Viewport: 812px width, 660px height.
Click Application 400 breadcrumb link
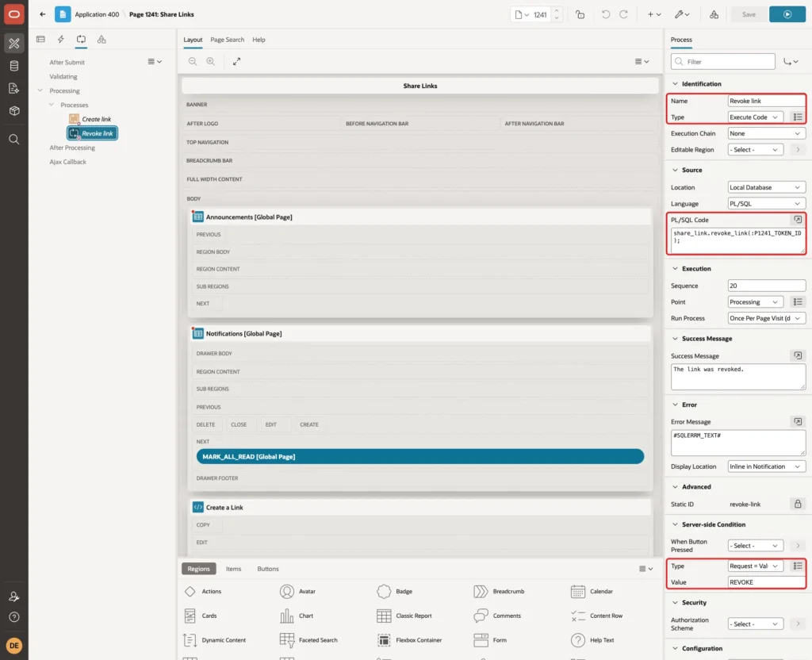click(x=97, y=14)
